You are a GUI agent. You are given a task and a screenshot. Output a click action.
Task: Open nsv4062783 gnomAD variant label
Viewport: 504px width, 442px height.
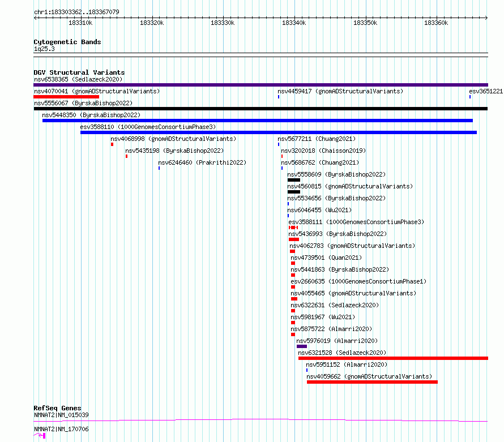point(352,246)
